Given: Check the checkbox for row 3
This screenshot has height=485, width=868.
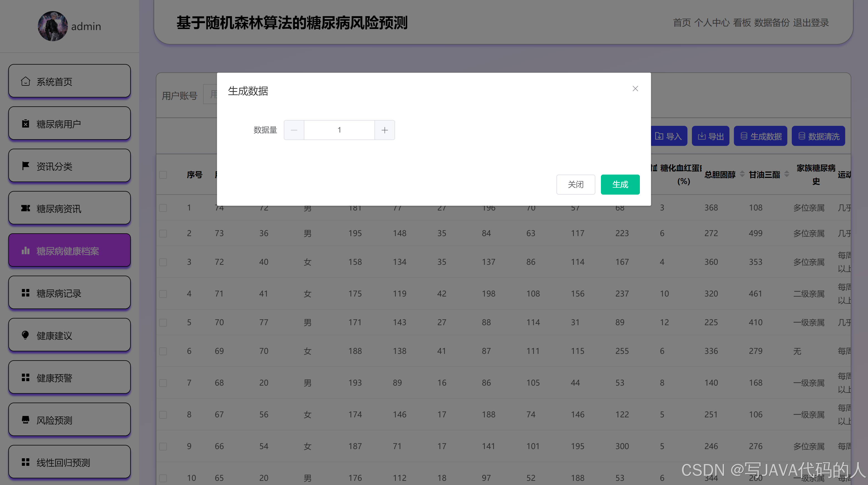Looking at the screenshot, I should 163,262.
